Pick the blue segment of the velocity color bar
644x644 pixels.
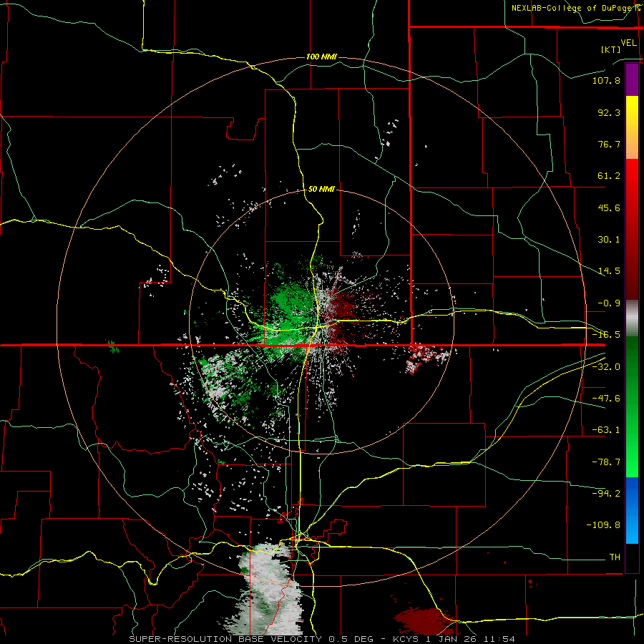[x=632, y=510]
